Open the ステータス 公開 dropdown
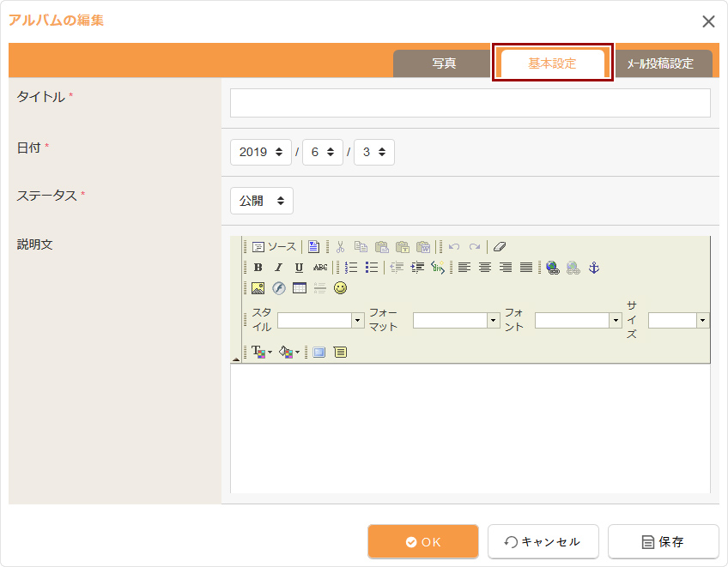The image size is (728, 567). (x=262, y=201)
